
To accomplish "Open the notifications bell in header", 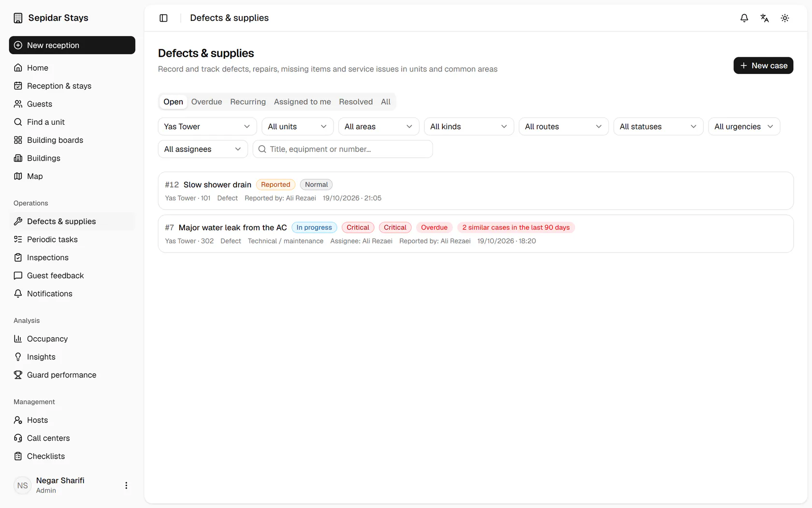I will point(744,18).
